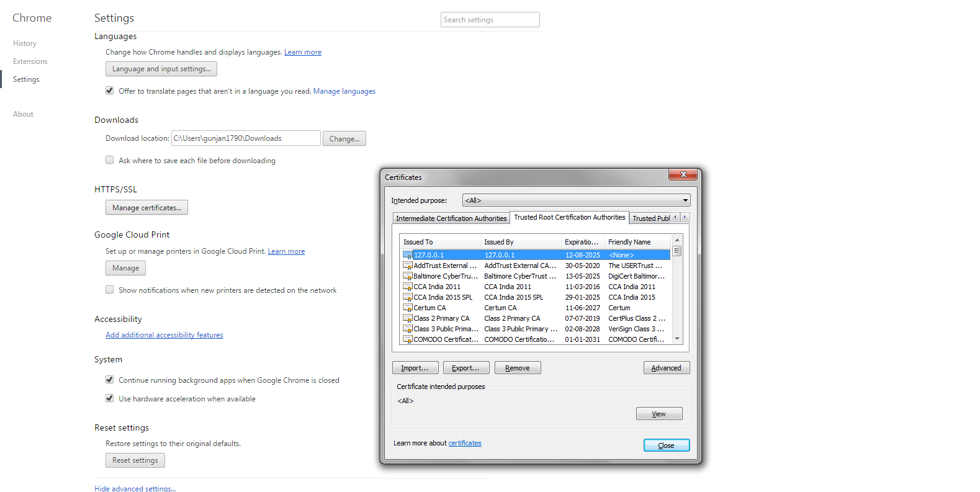Click the Change download location button

344,138
